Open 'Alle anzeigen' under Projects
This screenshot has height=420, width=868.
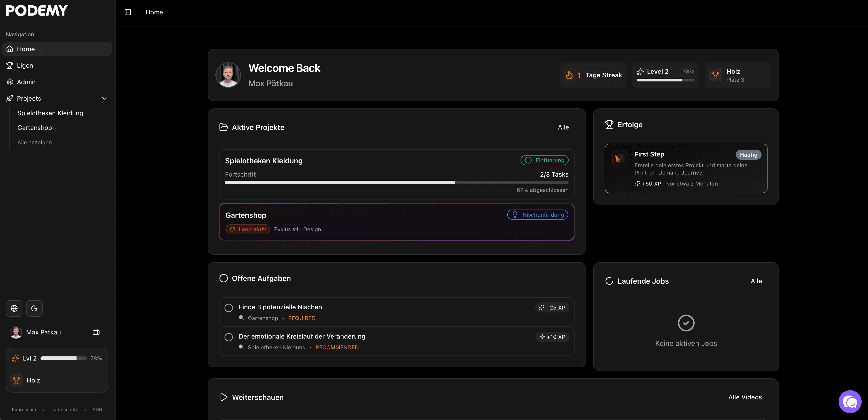pos(34,142)
